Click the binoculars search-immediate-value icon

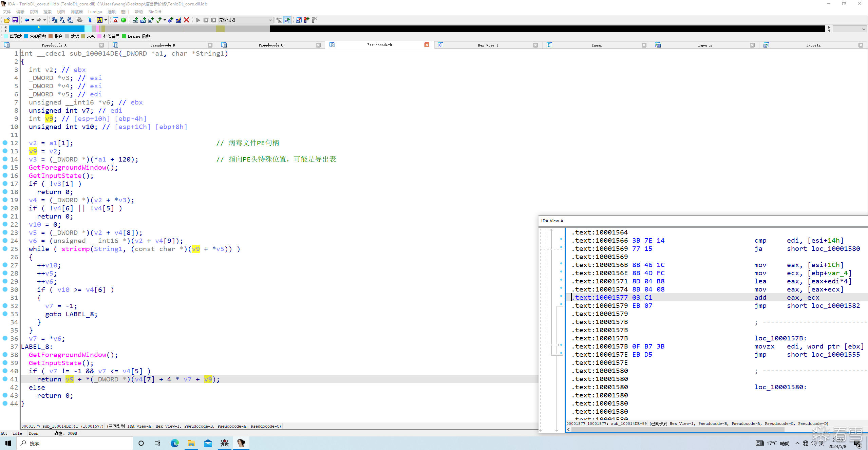pyautogui.click(x=54, y=20)
